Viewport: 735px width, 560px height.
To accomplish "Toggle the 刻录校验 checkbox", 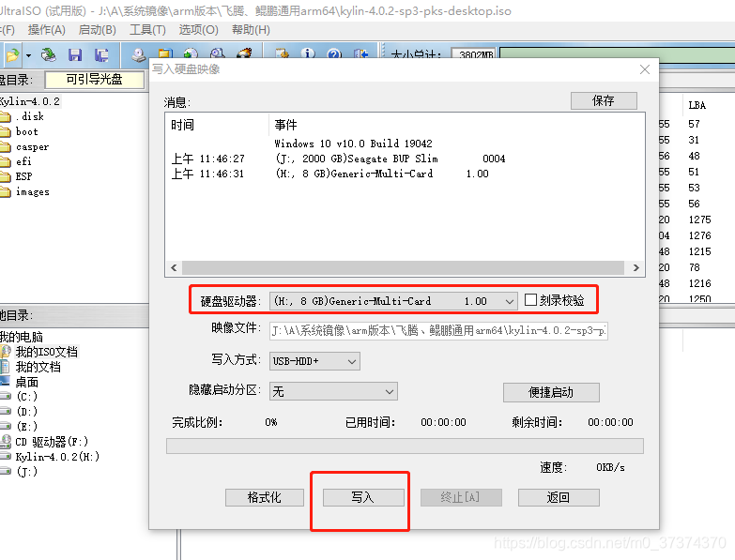I will coord(530,299).
